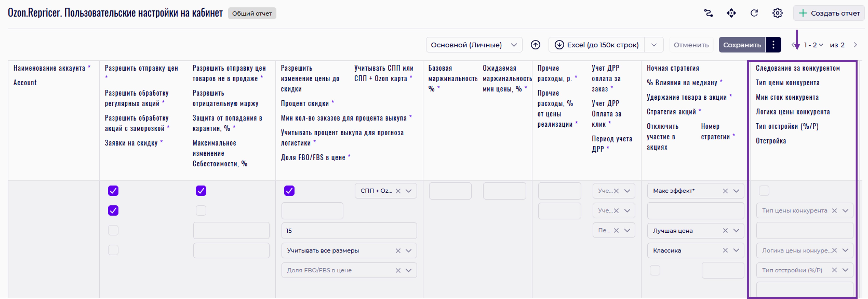
Task: Open the gear settings icon
Action: tap(777, 13)
